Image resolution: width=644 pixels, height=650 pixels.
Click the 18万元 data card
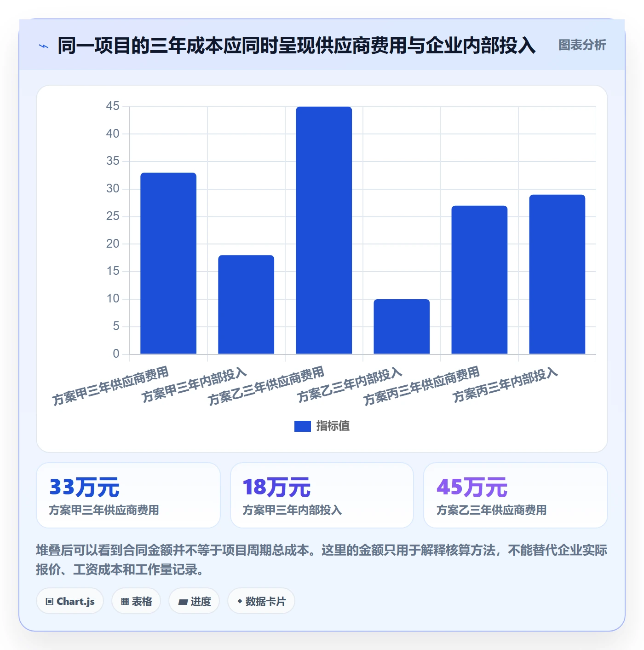click(322, 495)
